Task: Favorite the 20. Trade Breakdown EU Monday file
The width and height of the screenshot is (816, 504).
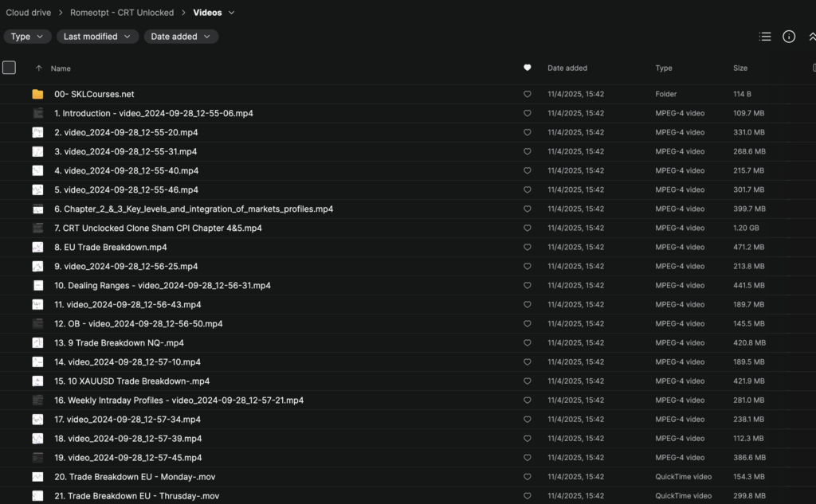Action: [527, 476]
